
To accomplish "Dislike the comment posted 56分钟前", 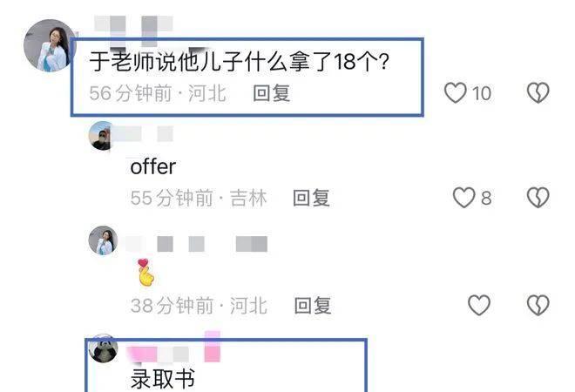I will (538, 93).
